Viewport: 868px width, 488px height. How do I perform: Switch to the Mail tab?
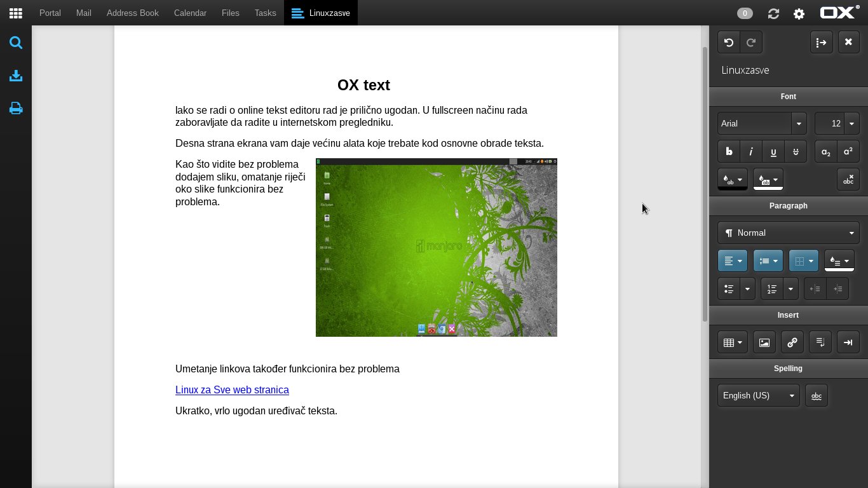tap(84, 13)
